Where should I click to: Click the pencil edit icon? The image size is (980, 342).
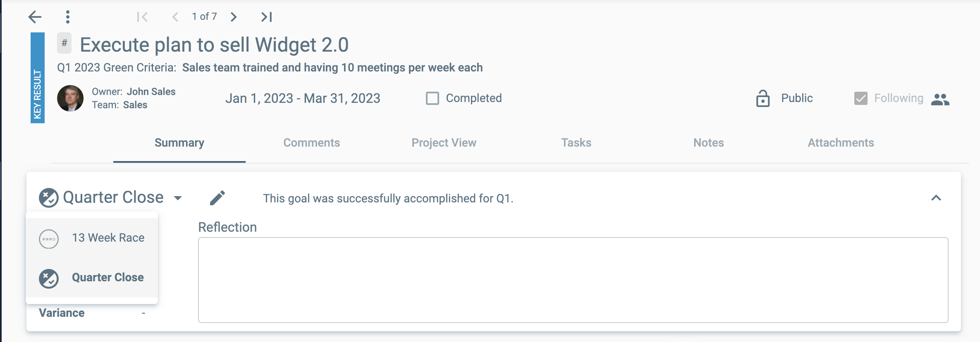coord(218,198)
